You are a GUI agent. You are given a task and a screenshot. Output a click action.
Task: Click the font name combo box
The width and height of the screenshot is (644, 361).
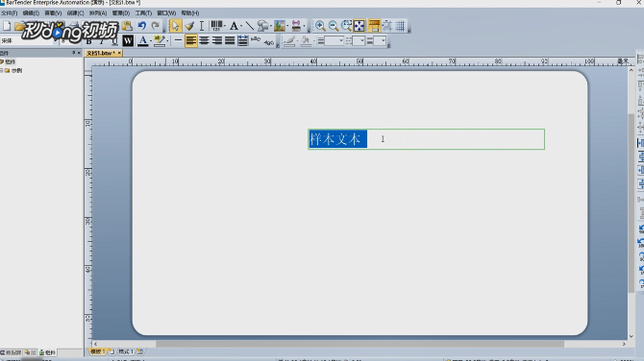29,40
